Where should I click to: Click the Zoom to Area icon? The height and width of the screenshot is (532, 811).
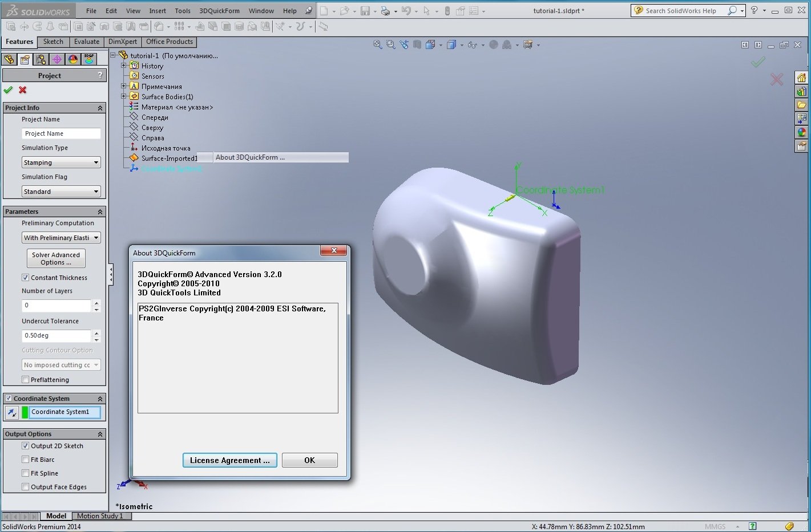point(391,44)
